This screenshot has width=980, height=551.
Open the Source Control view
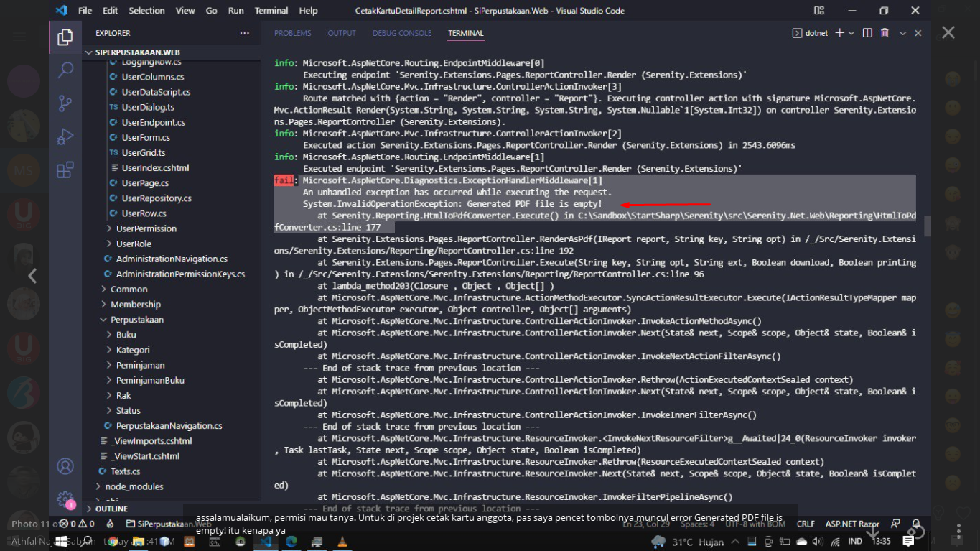(x=65, y=104)
